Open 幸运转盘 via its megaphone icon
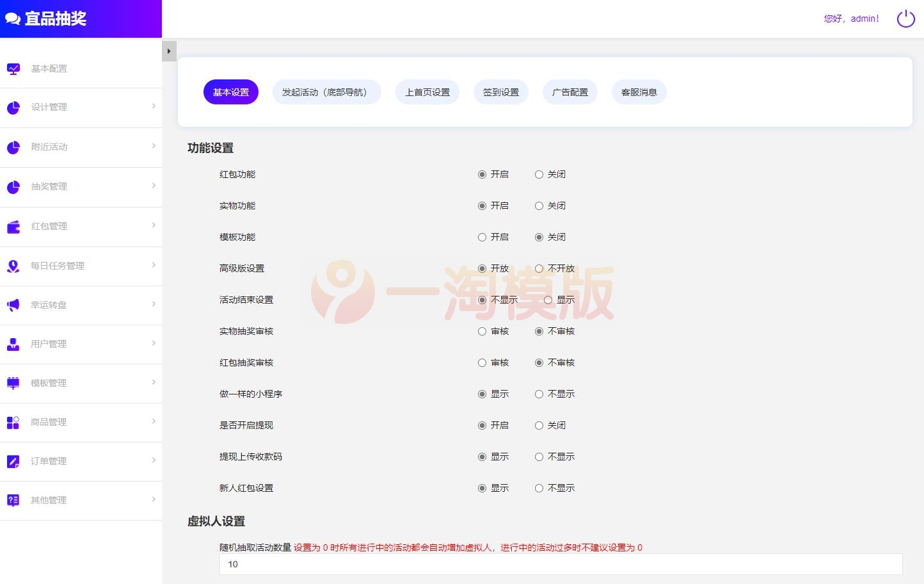924x584 pixels. point(13,305)
